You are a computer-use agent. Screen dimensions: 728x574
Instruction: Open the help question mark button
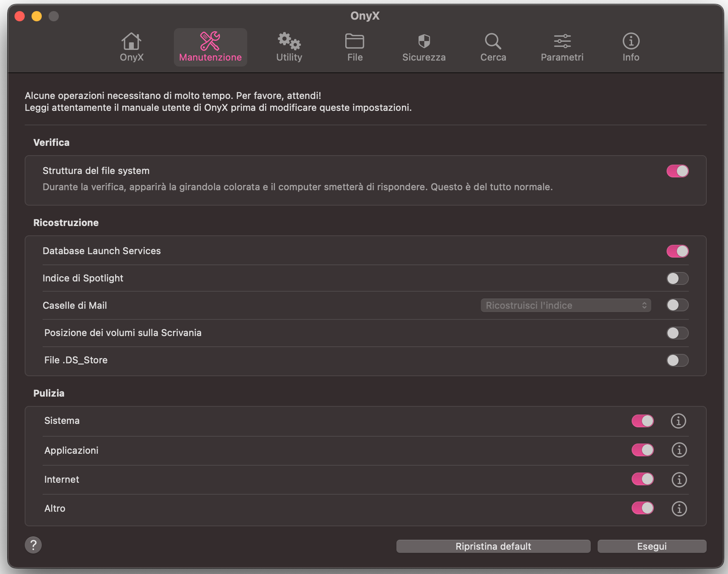pos(33,545)
